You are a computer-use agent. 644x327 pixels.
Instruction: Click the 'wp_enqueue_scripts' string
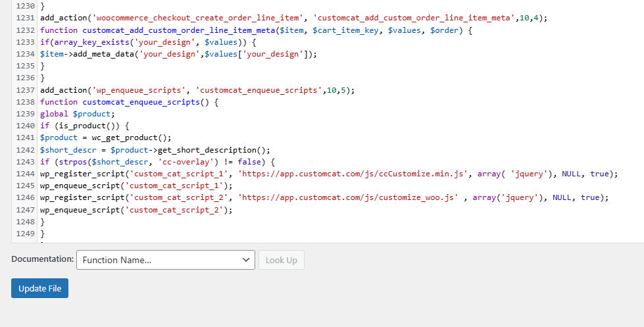tap(139, 90)
